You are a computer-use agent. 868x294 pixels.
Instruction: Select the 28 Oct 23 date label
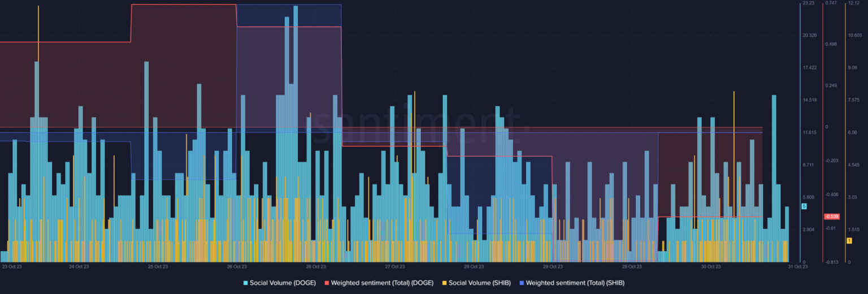(x=474, y=266)
